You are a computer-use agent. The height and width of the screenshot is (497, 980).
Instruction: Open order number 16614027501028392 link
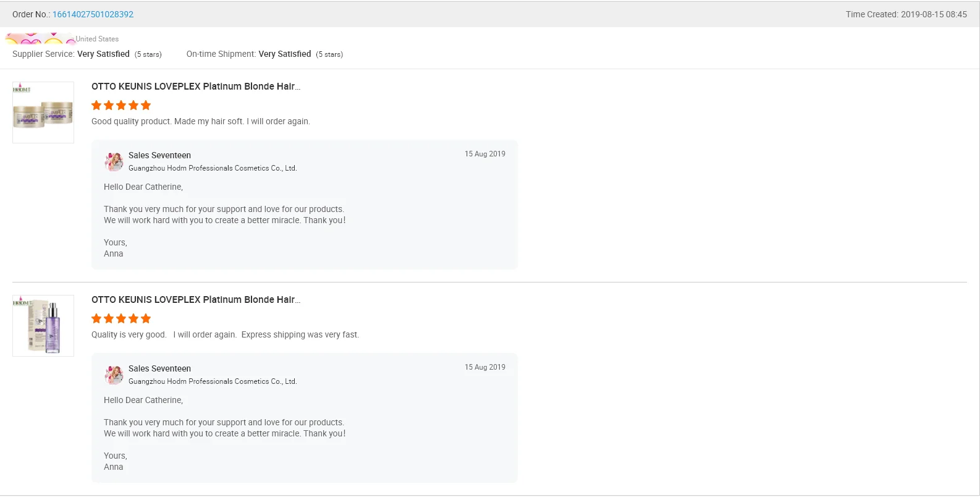pos(93,14)
